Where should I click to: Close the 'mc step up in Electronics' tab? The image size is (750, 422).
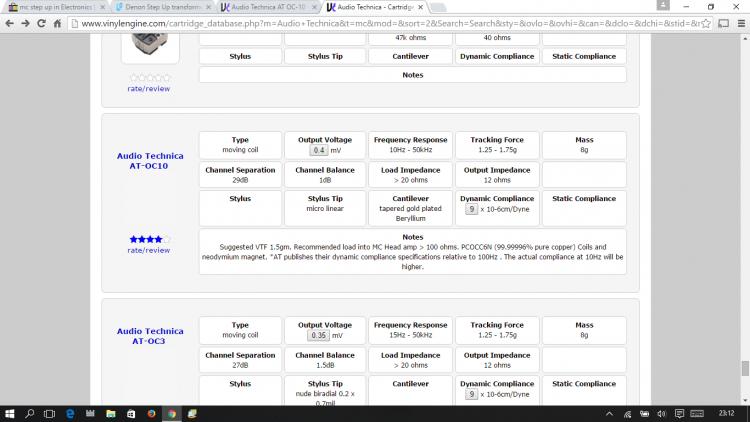(102, 7)
